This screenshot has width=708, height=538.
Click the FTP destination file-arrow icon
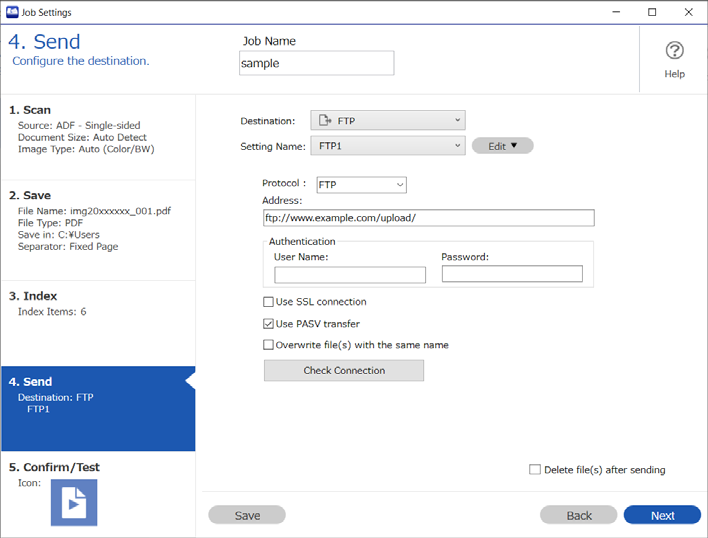(x=325, y=121)
